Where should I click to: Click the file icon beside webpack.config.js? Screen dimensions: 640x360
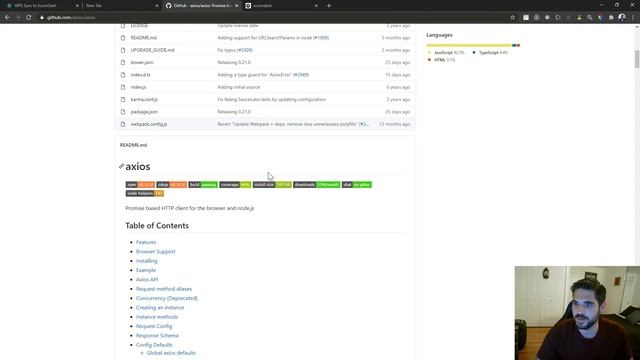click(x=123, y=124)
